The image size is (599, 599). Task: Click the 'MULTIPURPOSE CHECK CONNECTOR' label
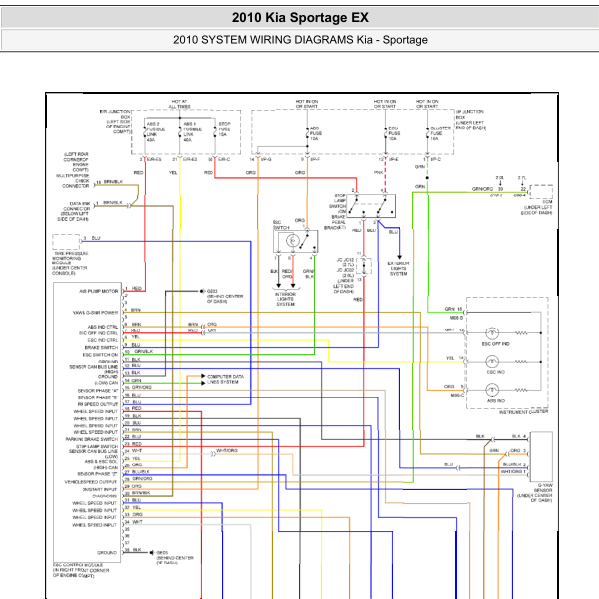[73, 181]
